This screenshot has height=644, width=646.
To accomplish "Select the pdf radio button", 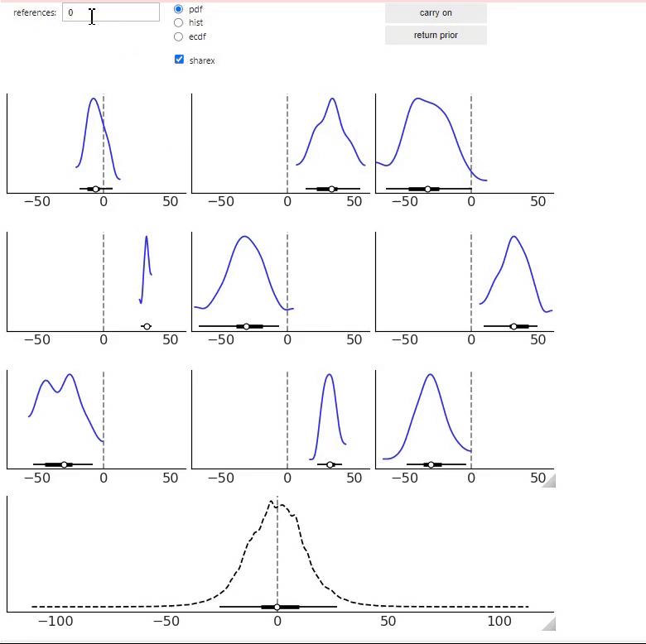I will (178, 9).
